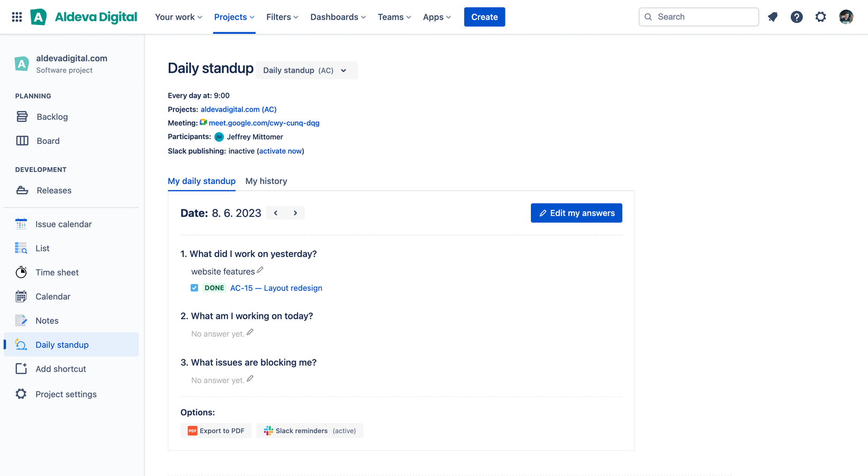This screenshot has height=476, width=868.
Task: Click the aldevadigital.com project title in sidebar
Action: 71,58
